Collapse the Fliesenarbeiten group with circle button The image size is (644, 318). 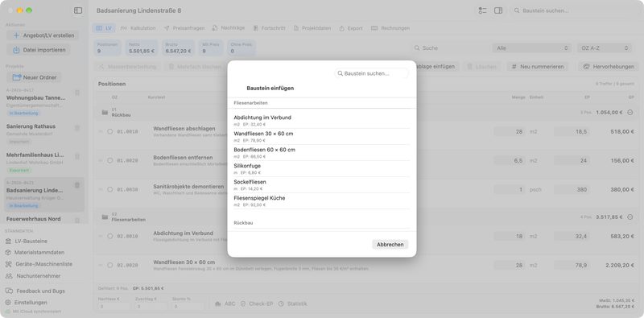coord(630,217)
